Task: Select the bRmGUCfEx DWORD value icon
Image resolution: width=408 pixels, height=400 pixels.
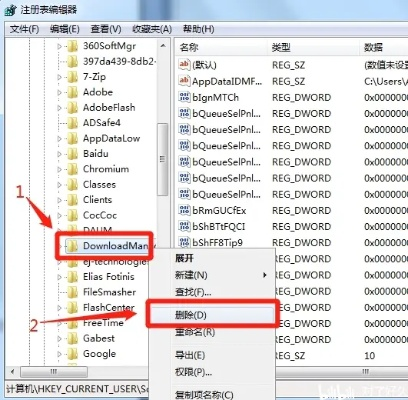Action: point(184,210)
